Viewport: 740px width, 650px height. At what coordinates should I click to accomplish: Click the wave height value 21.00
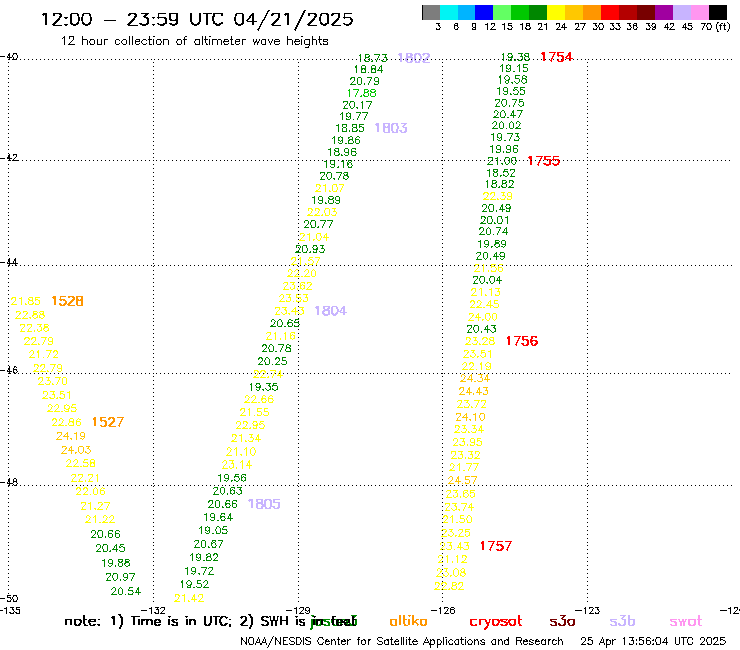click(x=502, y=161)
